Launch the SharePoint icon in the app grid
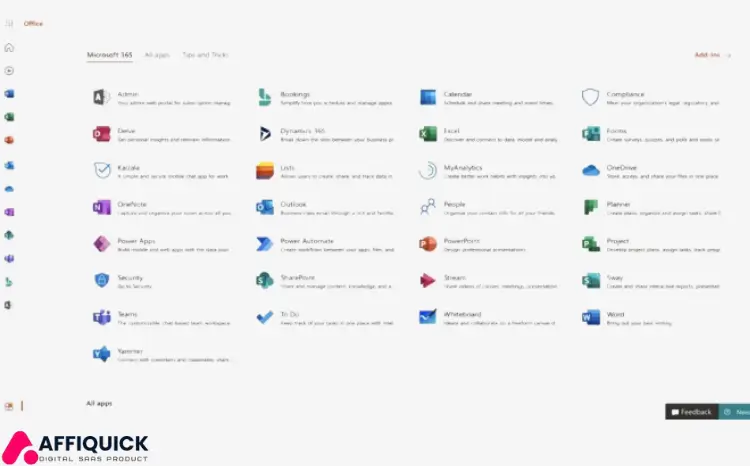This screenshot has width=750, height=466. point(265,280)
